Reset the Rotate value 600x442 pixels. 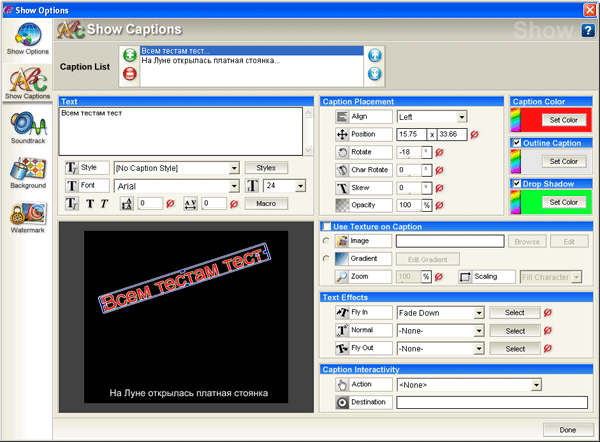click(x=439, y=152)
